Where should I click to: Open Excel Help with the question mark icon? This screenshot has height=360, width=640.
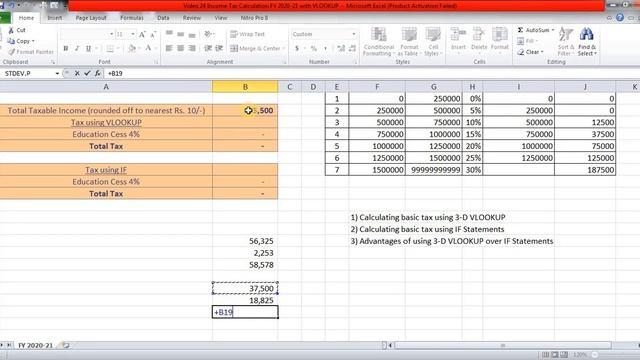[620, 18]
